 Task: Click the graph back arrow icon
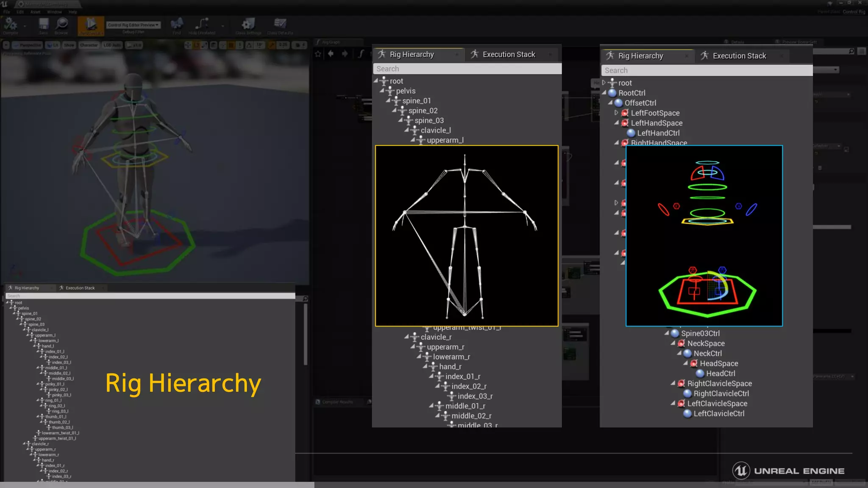(331, 54)
